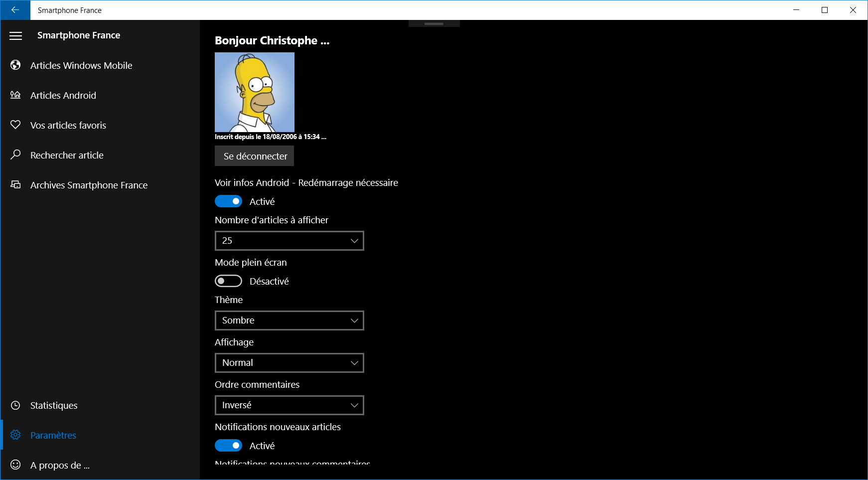
Task: Open the Affichage dropdown showing Normal
Action: (x=289, y=363)
